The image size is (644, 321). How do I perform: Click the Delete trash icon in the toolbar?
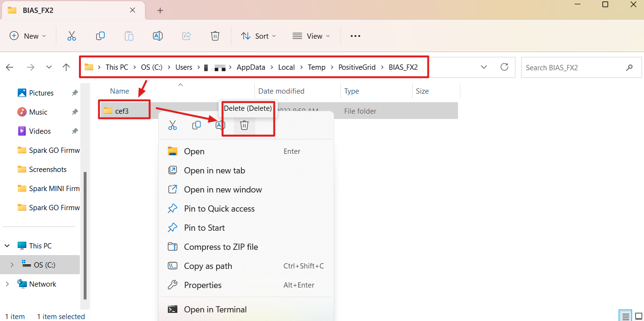215,36
